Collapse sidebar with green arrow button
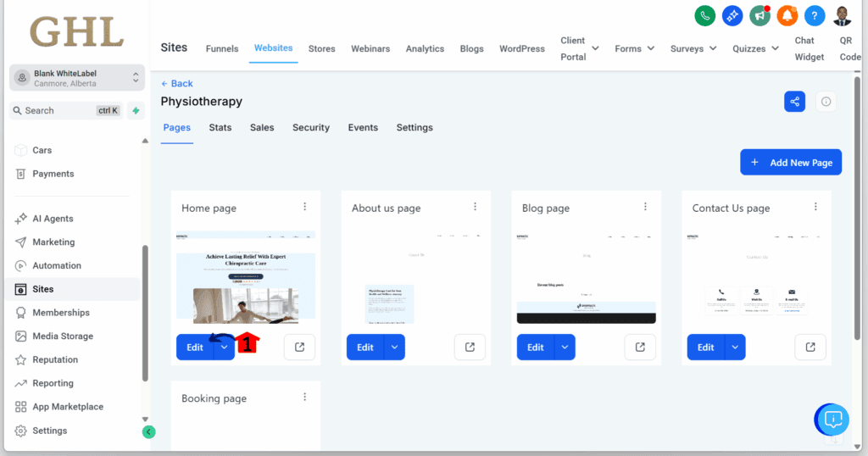Screen dimensions: 868x456 (148, 431)
